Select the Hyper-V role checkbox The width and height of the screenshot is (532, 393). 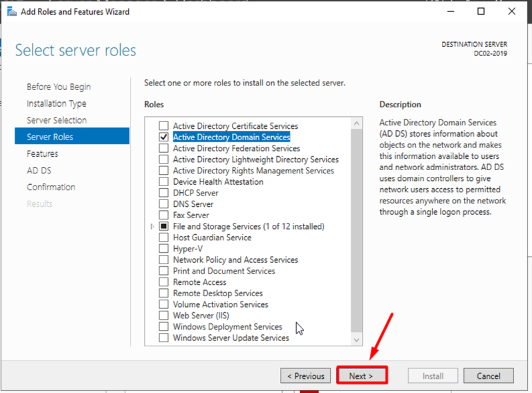(163, 249)
